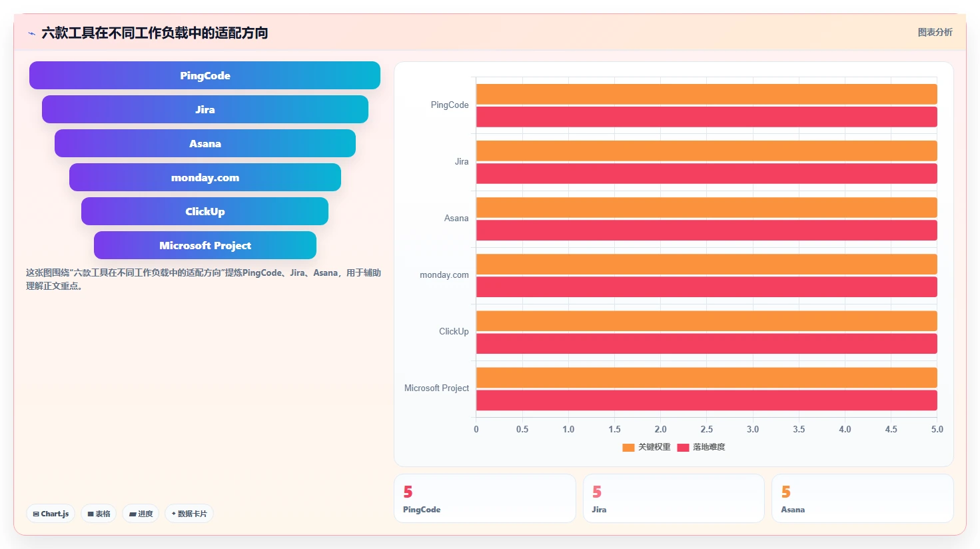Image resolution: width=980 pixels, height=549 pixels.
Task: Toggle the 关键权重 legend item
Action: 646,447
